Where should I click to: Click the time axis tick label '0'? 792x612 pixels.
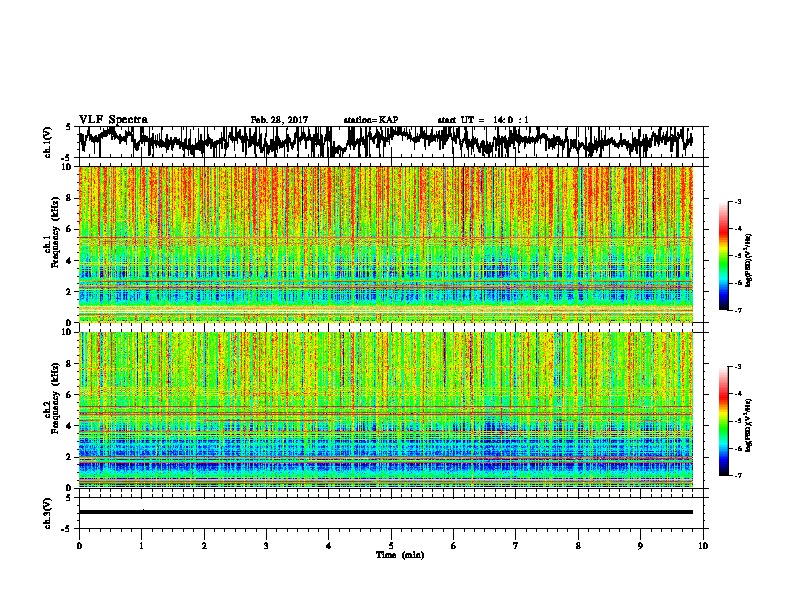(x=79, y=546)
